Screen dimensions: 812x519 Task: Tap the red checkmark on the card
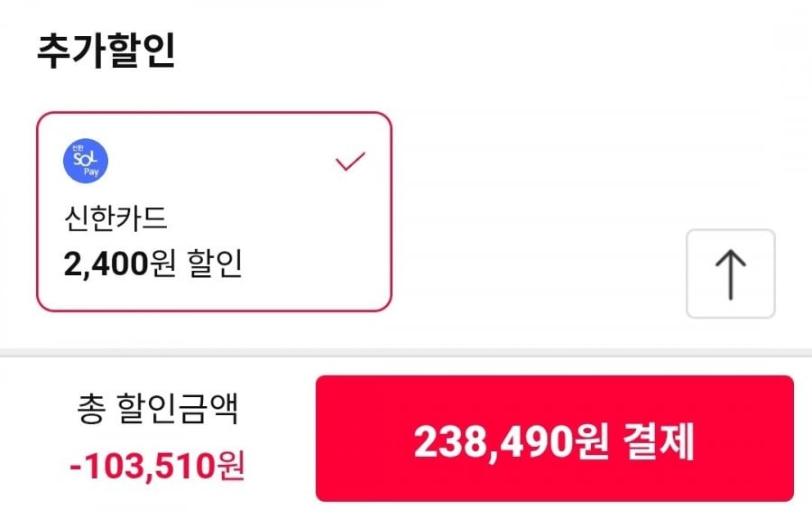click(350, 162)
